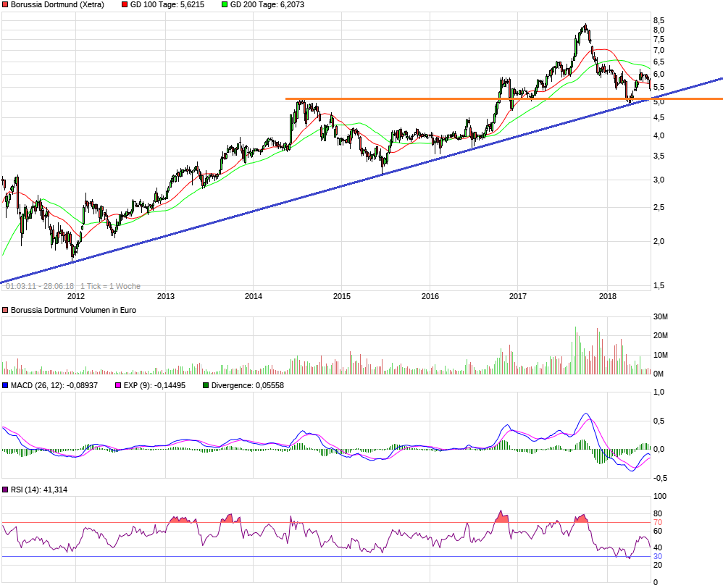Click the '1 Tick = 1 Woche' text

(x=111, y=286)
